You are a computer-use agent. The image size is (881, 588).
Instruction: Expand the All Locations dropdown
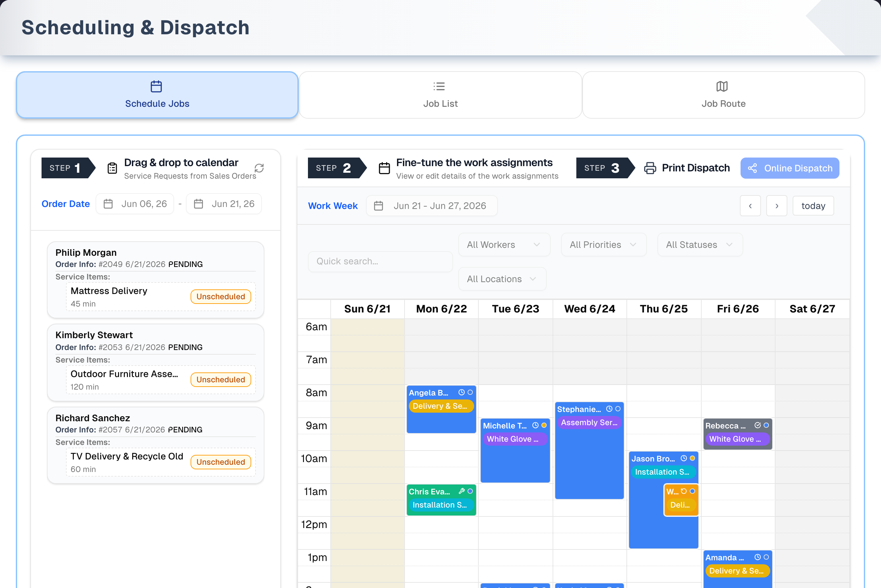[x=502, y=279]
